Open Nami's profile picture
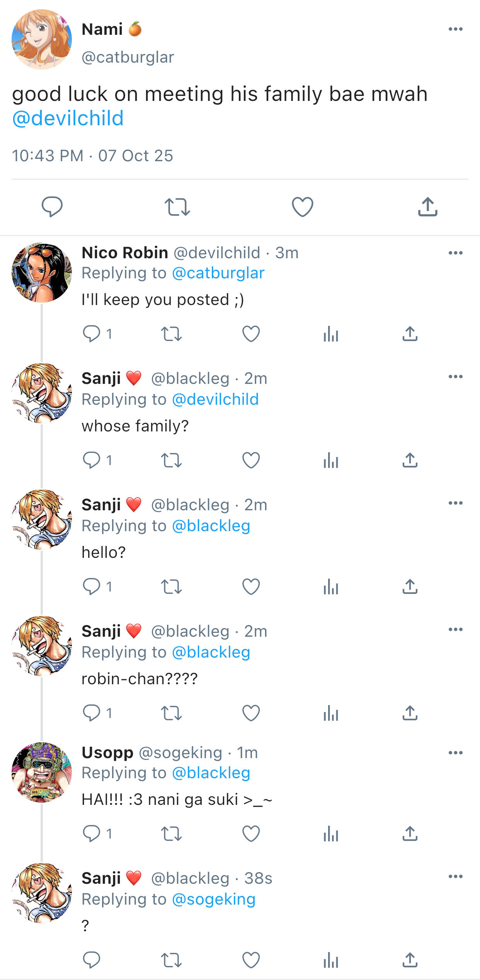Image resolution: width=480 pixels, height=980 pixels. (x=42, y=39)
